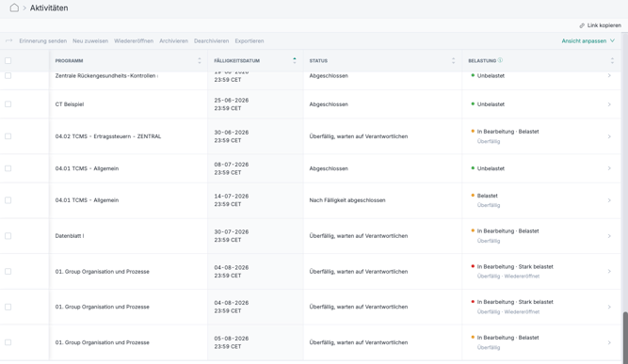628x364 pixels.
Task: Expand the Datenblatt I row chevron
Action: [x=609, y=236]
